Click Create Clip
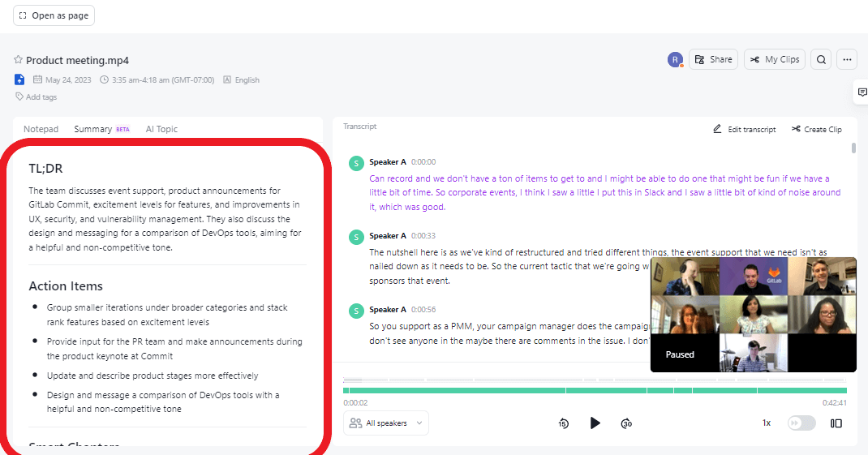The height and width of the screenshot is (455, 868). pyautogui.click(x=817, y=129)
